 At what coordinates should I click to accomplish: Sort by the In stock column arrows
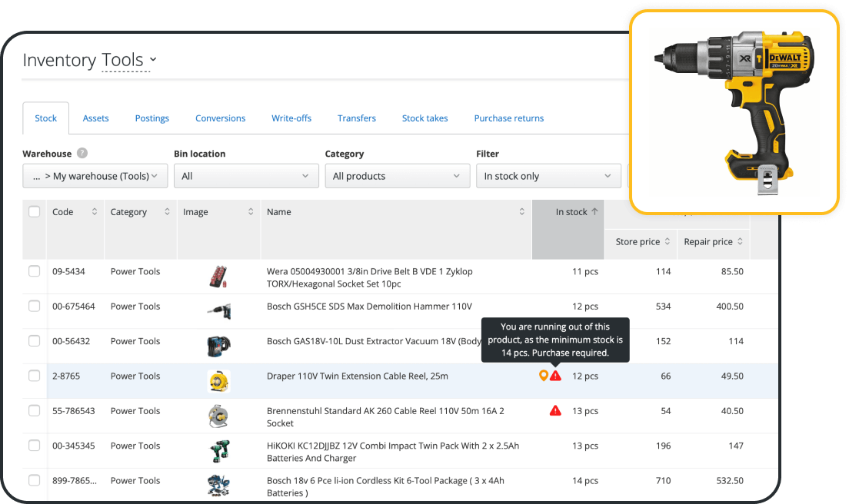coord(595,211)
